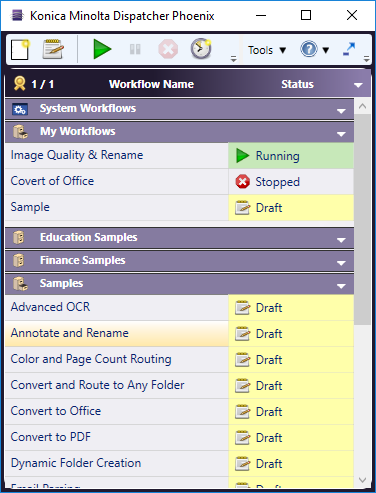Select Color and Page Count Routing workflow

[x=117, y=359]
